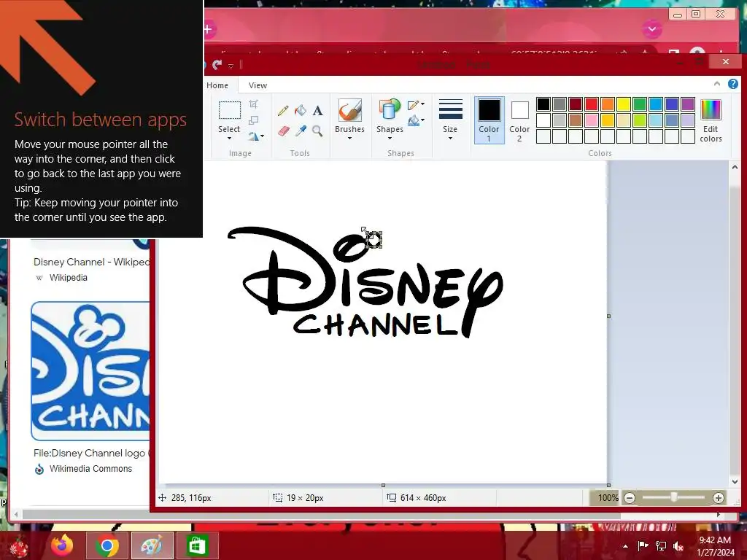Pick the purple color swatch
This screenshot has width=747, height=560.
pos(688,104)
